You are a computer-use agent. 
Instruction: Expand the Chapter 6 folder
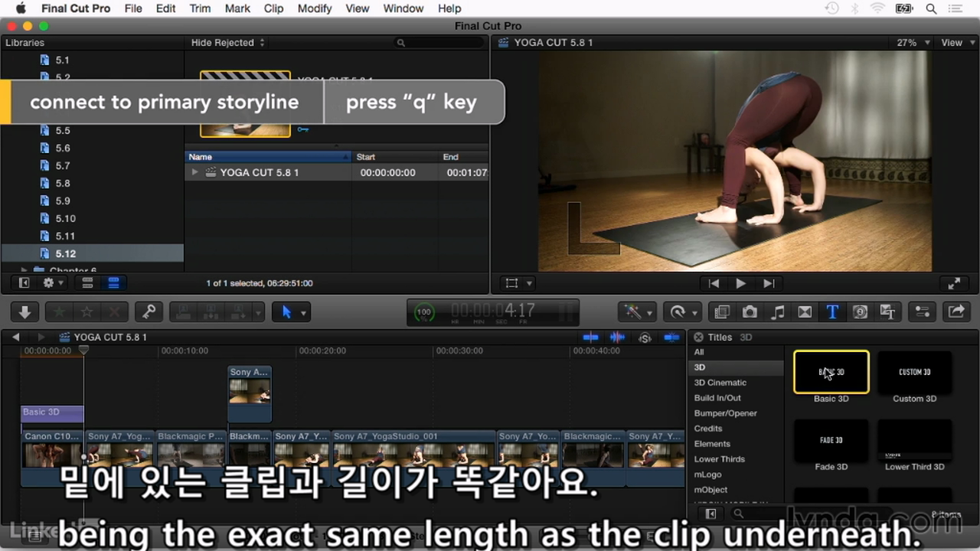coord(24,270)
